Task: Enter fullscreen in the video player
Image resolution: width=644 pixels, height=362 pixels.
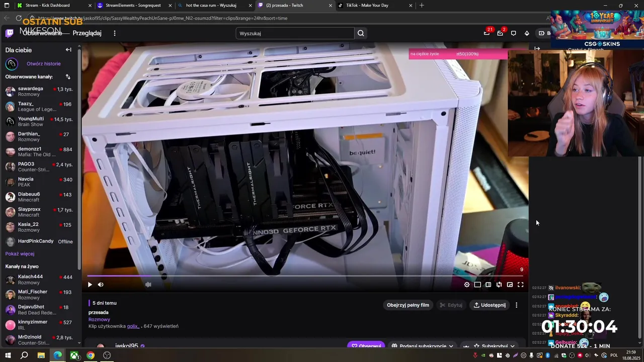Action: [521, 285]
